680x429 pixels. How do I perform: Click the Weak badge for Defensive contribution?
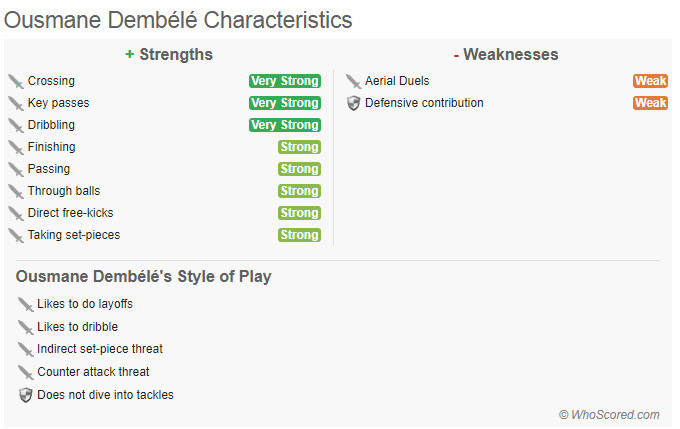[x=650, y=103]
